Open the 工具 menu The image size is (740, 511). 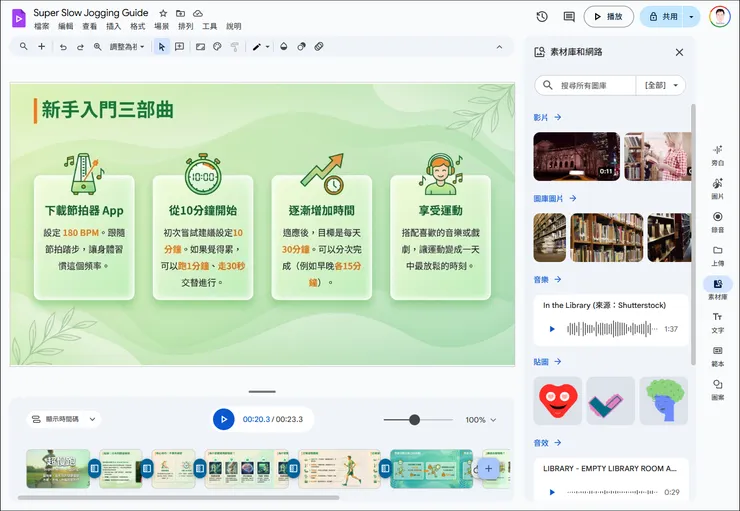click(210, 26)
